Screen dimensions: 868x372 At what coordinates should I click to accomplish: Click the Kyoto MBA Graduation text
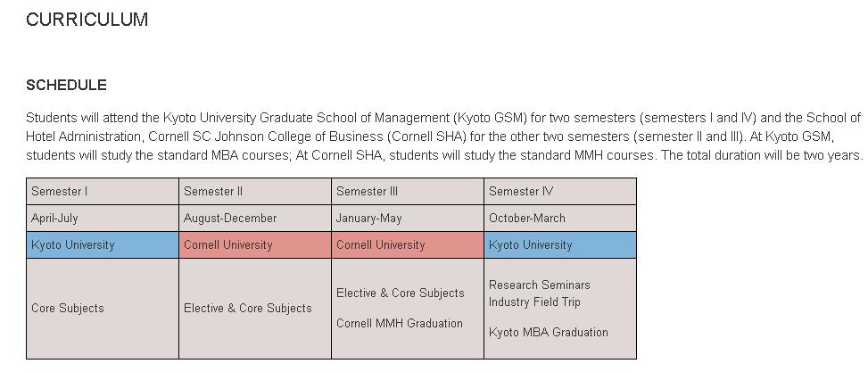click(x=549, y=333)
